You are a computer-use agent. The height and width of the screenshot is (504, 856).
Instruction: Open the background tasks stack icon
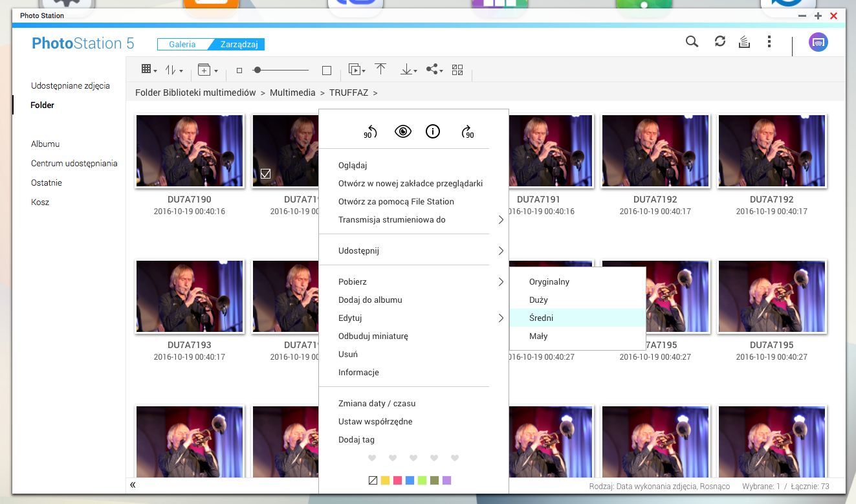(x=744, y=42)
